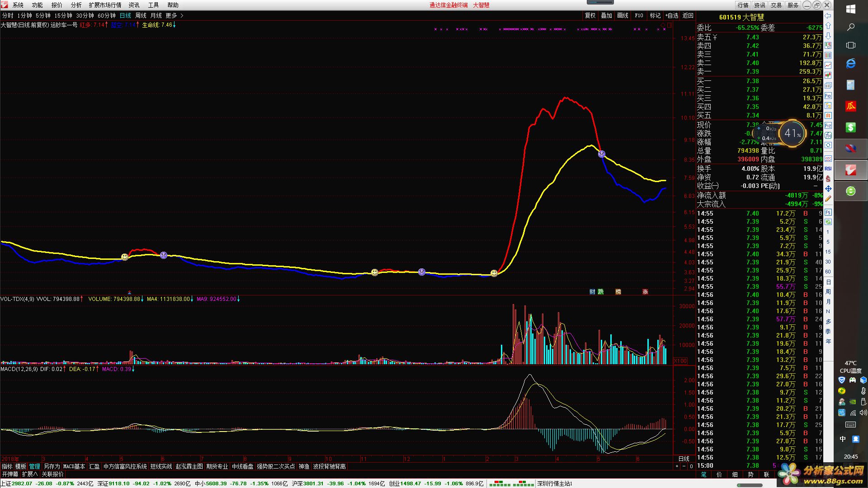The image size is (868, 488).
Task: Click the 返回 return button
Action: point(688,15)
